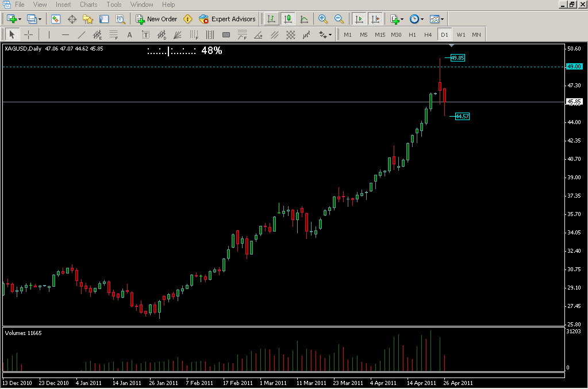
Task: Switch to the M30 timeframe
Action: [x=396, y=35]
